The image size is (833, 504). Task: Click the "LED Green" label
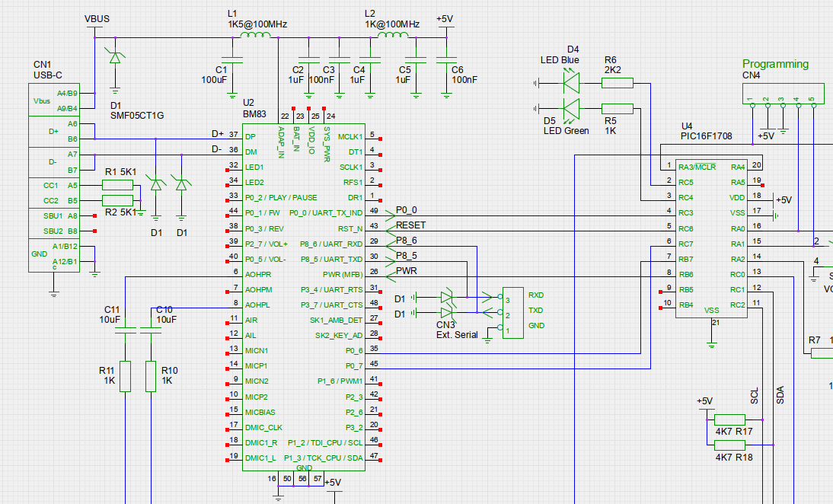tap(567, 131)
